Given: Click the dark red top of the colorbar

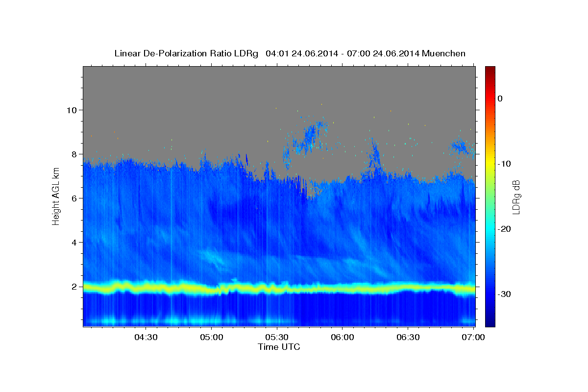Looking at the screenshot, I should (490, 70).
